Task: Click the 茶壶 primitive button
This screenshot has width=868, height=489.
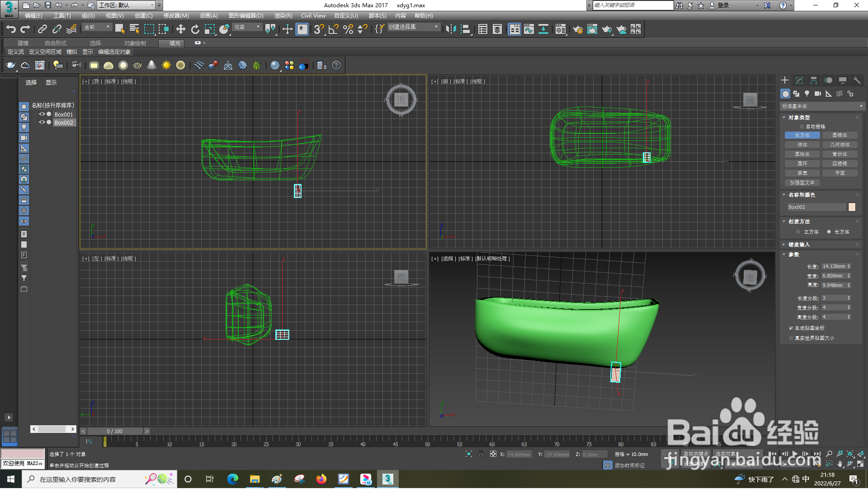Action: pos(802,174)
